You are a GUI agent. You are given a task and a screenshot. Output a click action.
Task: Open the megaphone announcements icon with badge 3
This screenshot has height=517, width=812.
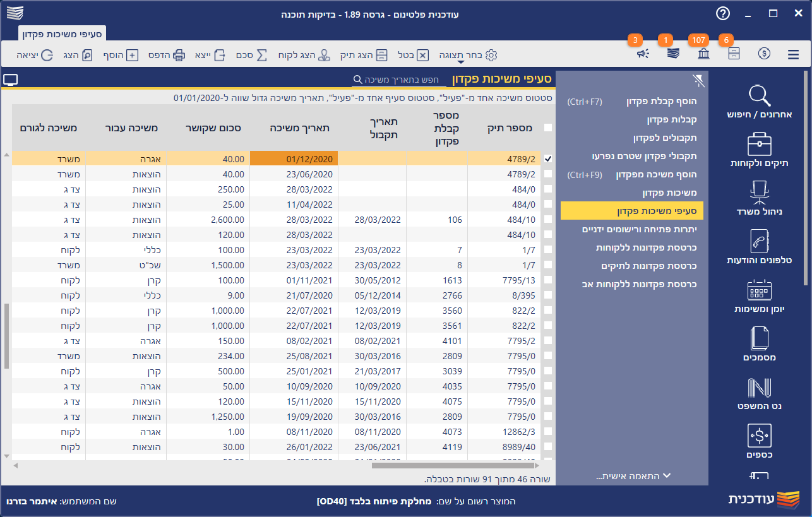coord(643,54)
